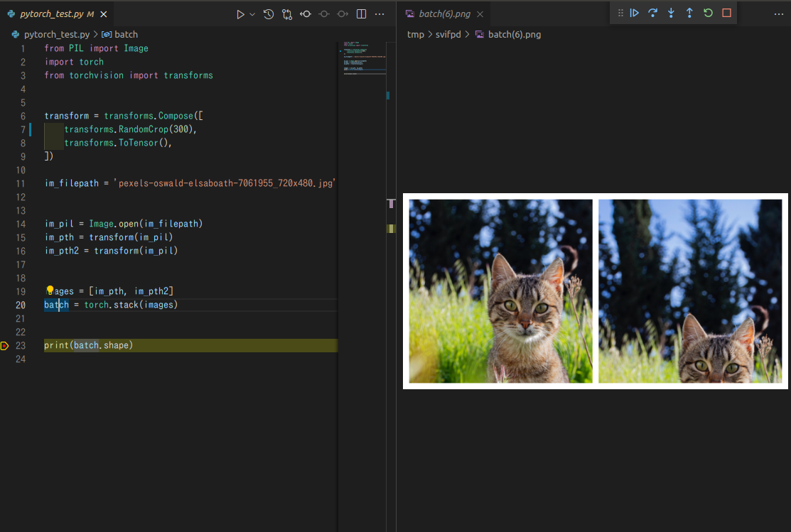
Task: Stop the debug session
Action: click(726, 13)
